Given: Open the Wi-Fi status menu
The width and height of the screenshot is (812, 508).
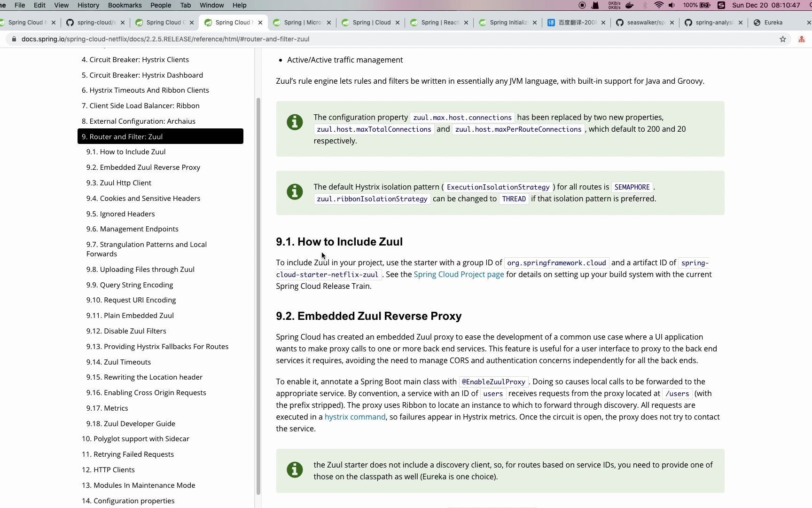Looking at the screenshot, I should pyautogui.click(x=659, y=5).
